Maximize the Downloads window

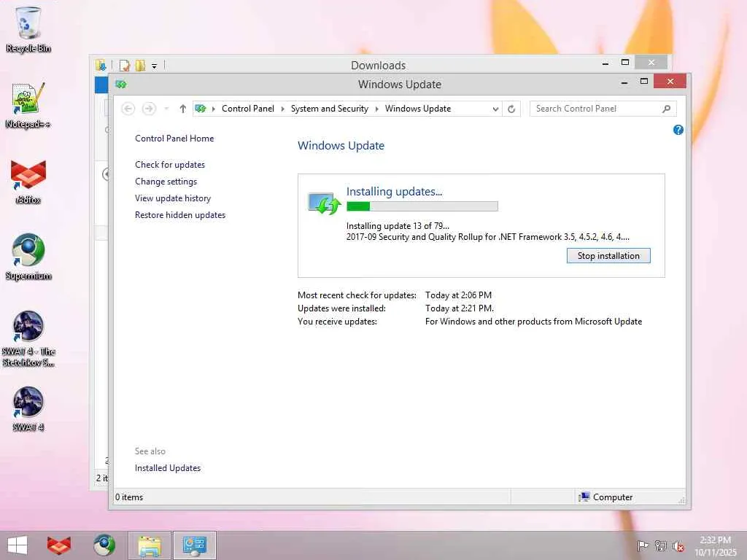625,63
